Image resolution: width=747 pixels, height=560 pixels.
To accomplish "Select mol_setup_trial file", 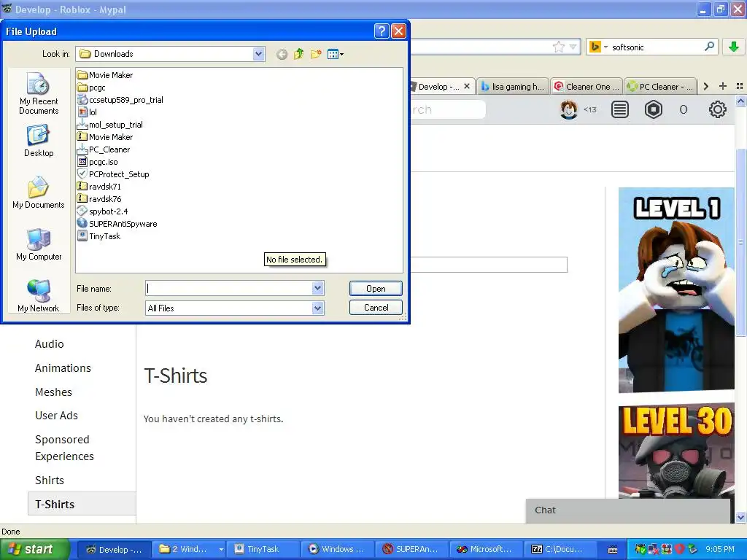I will pyautogui.click(x=110, y=125).
